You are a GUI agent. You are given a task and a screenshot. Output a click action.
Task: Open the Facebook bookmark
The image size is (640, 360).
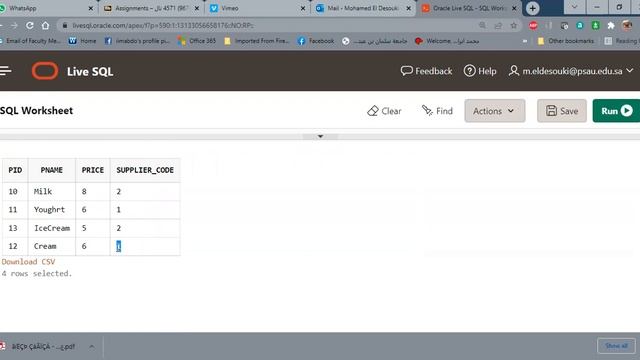click(x=316, y=41)
